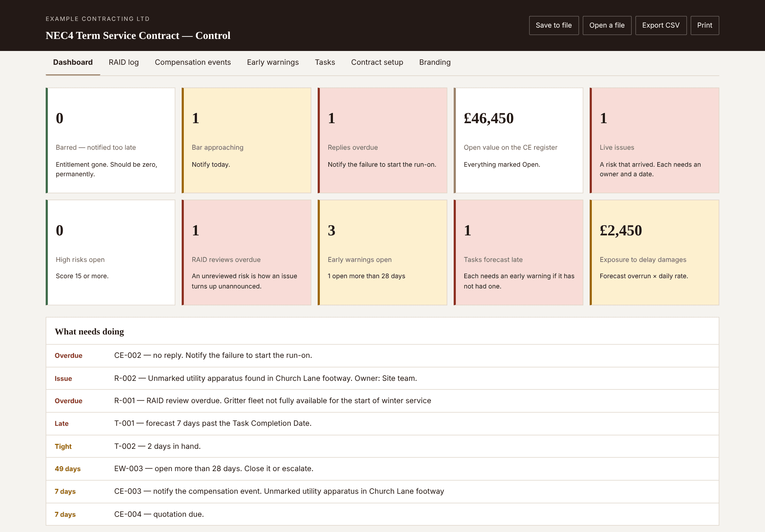Click the '49 days' label

(x=68, y=469)
